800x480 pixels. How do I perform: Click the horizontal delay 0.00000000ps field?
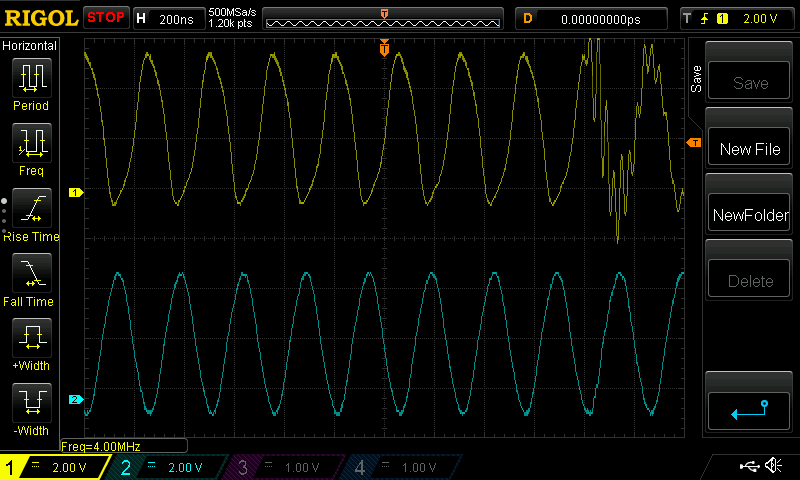[601, 19]
